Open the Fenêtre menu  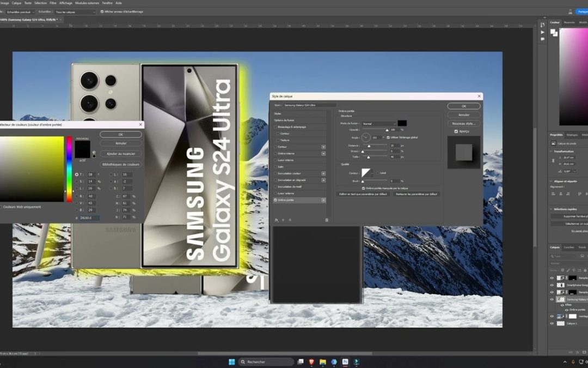pyautogui.click(x=107, y=3)
